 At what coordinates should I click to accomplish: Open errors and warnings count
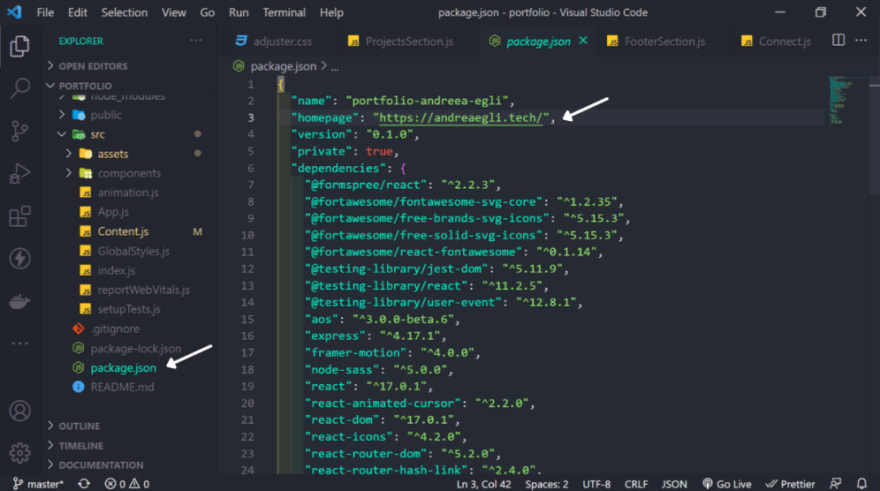click(x=127, y=484)
